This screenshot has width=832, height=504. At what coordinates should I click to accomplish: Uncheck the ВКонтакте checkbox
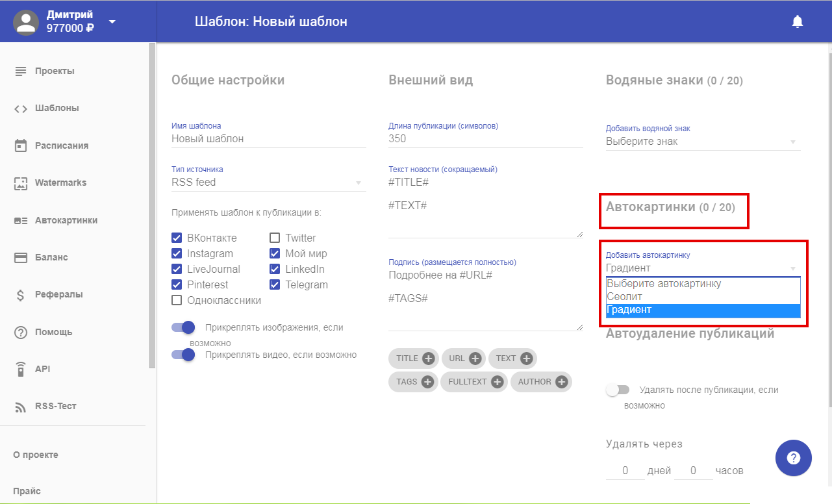point(177,238)
